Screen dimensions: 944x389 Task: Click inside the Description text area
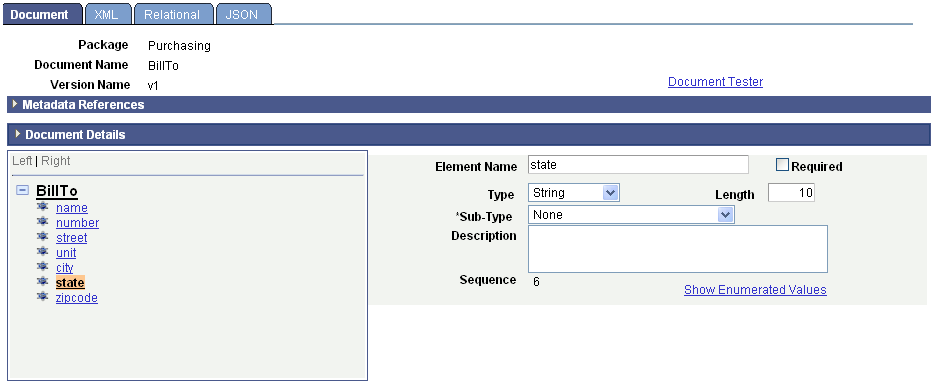tap(678, 249)
